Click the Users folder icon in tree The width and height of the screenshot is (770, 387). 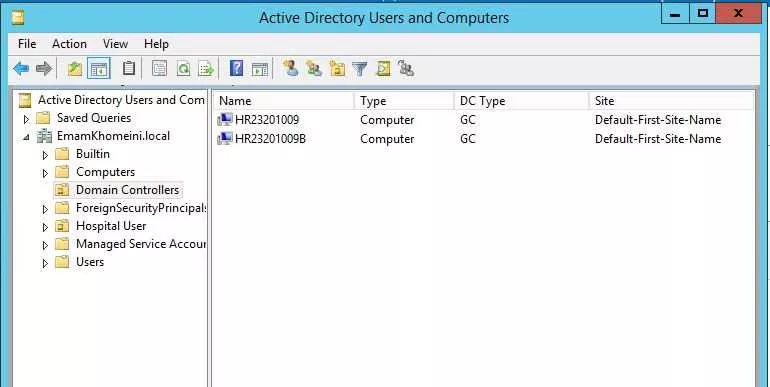62,262
